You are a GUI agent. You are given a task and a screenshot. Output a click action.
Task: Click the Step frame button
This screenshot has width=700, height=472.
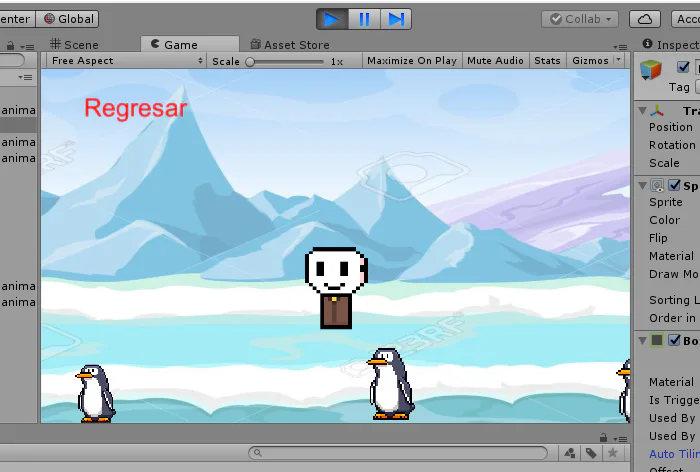tap(396, 19)
